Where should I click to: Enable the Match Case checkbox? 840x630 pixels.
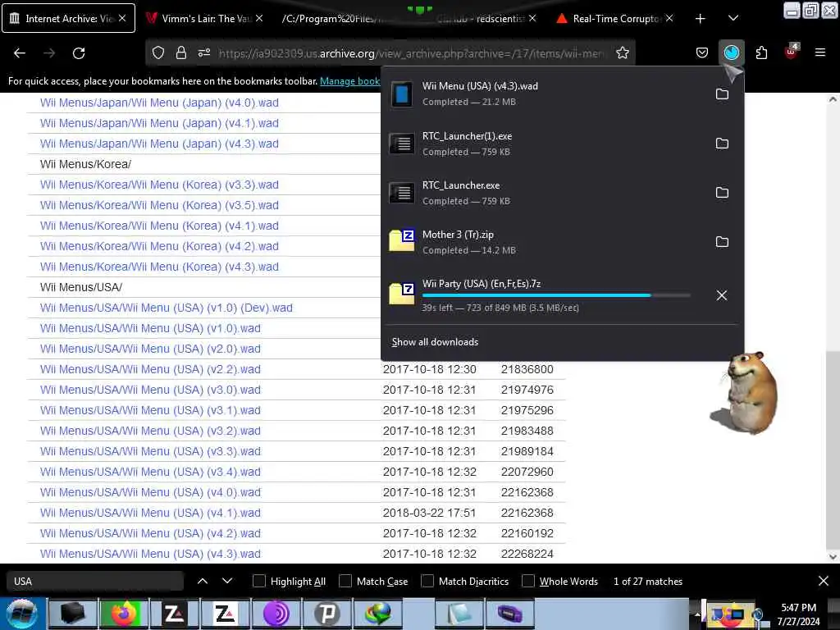[x=345, y=582]
